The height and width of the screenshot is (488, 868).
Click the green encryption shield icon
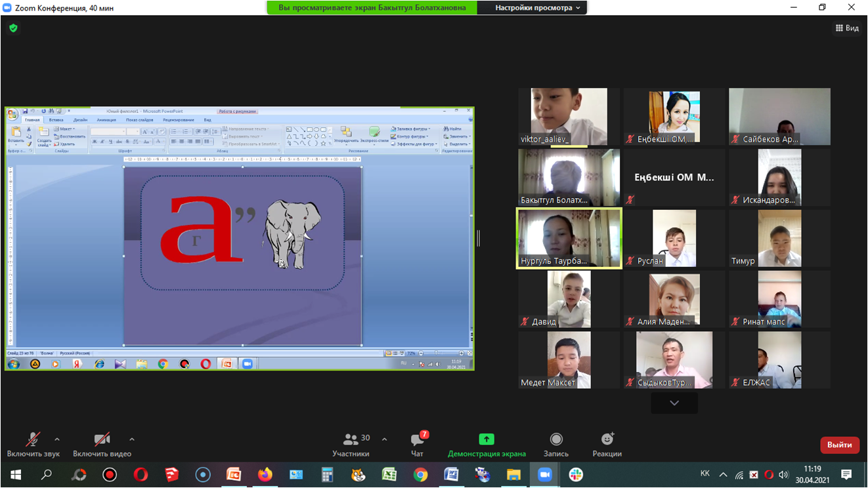[x=13, y=28]
